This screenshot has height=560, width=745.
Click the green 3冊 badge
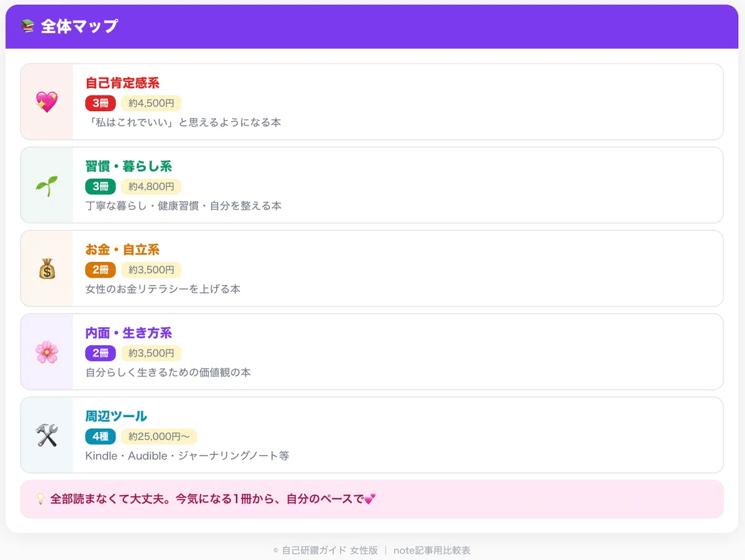(101, 186)
